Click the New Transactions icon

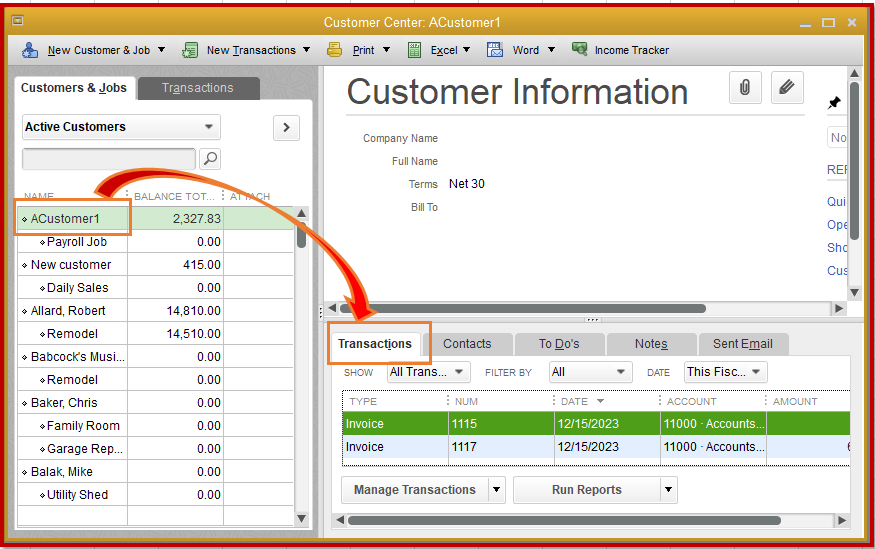tap(190, 50)
